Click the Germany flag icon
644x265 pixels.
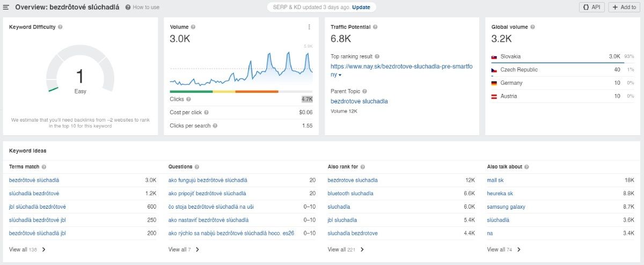pos(494,83)
